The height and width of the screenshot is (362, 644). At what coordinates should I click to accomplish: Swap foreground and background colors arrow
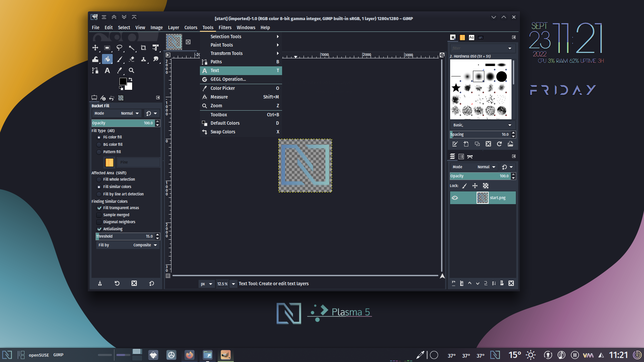130,79
